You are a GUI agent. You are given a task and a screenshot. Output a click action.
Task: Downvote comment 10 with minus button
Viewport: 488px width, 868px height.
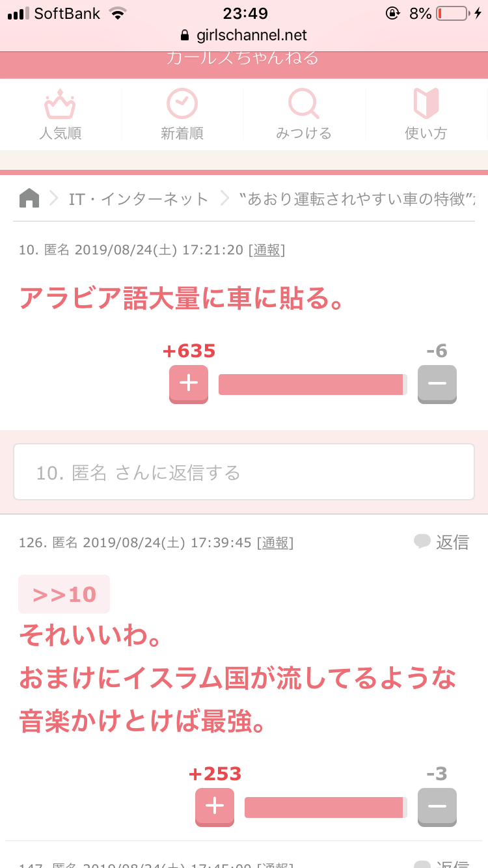[437, 384]
